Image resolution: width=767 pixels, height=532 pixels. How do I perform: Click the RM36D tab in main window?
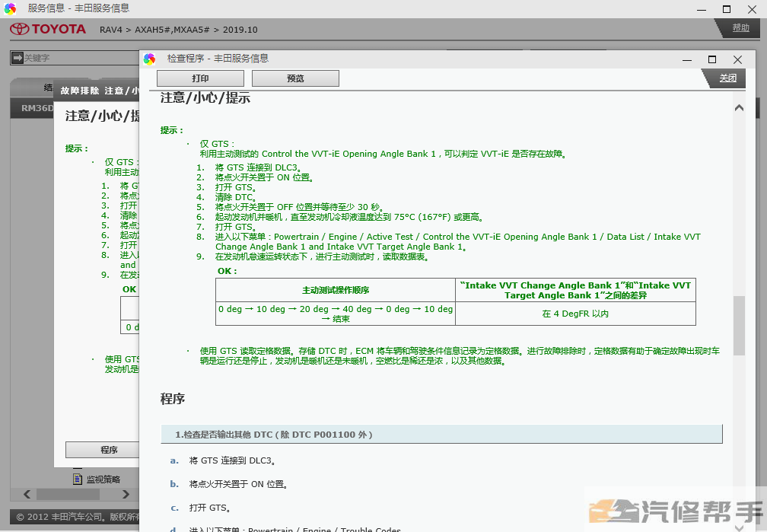click(32, 108)
